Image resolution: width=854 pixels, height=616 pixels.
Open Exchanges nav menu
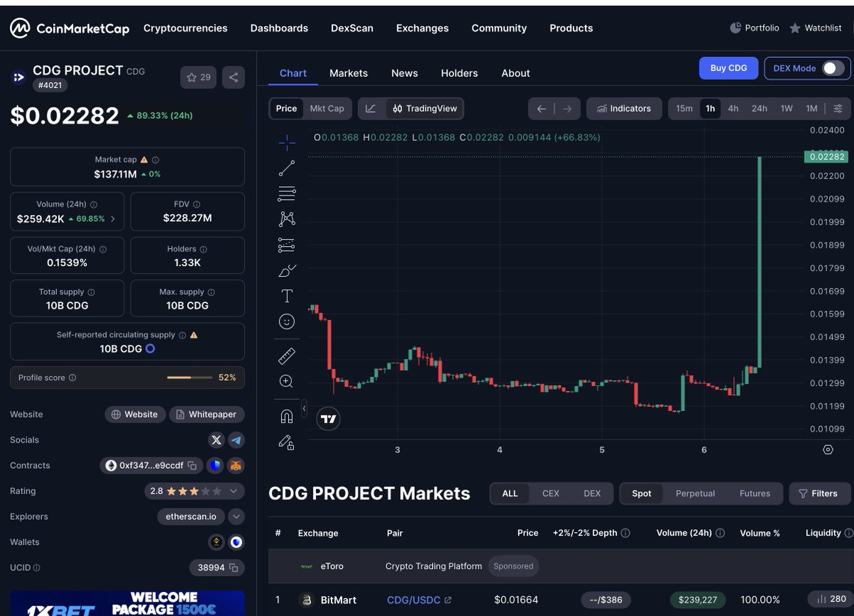[x=423, y=28]
